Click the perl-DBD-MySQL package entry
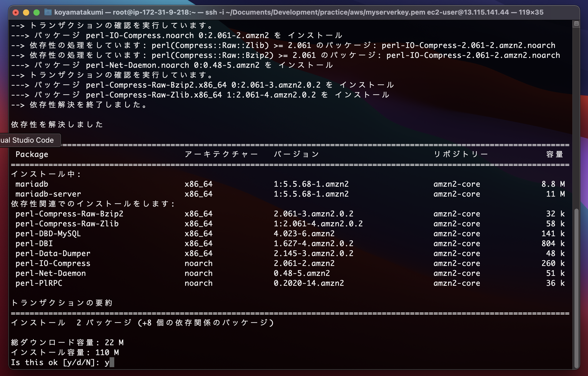This screenshot has width=588, height=376. (48, 233)
